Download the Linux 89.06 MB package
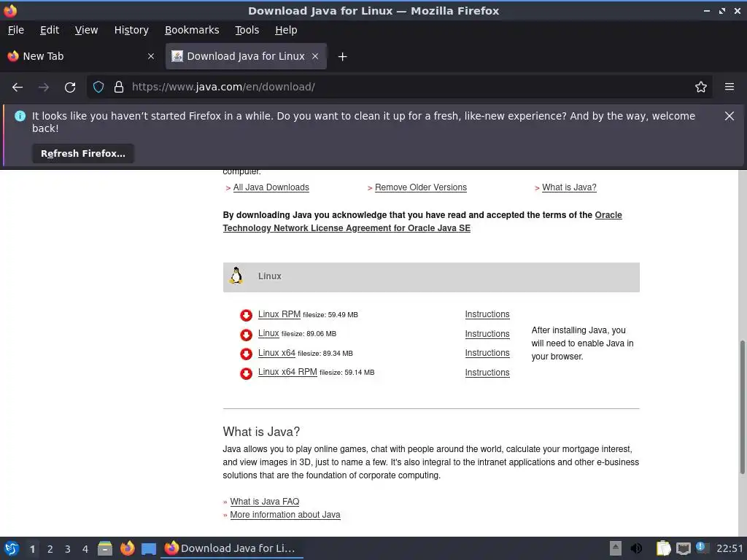 (x=268, y=333)
